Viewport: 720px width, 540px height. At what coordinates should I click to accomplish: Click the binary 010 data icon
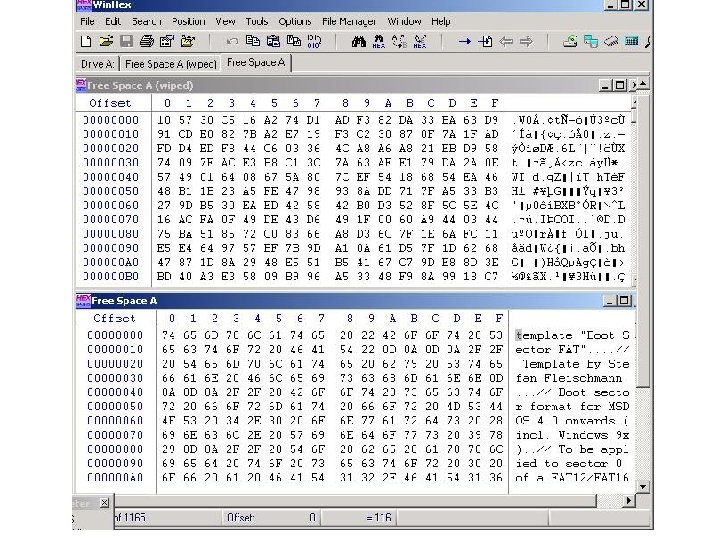coord(315,41)
